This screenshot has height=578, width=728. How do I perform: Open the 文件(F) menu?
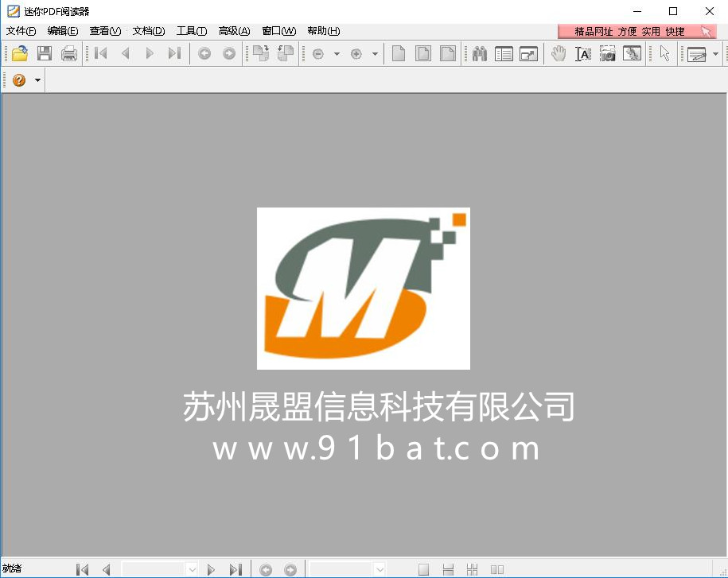coord(21,31)
